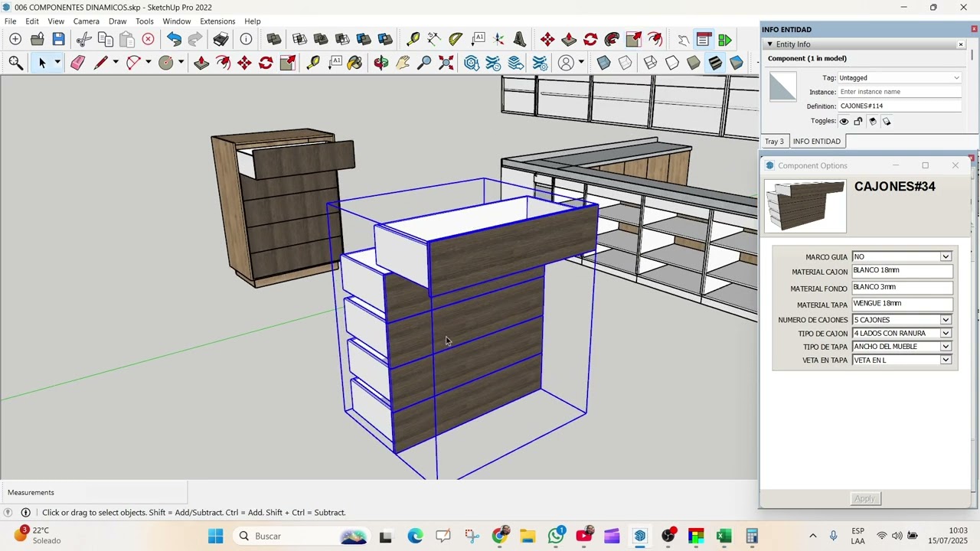Toggle the entity lock icon
980x551 pixels.
[858, 121]
